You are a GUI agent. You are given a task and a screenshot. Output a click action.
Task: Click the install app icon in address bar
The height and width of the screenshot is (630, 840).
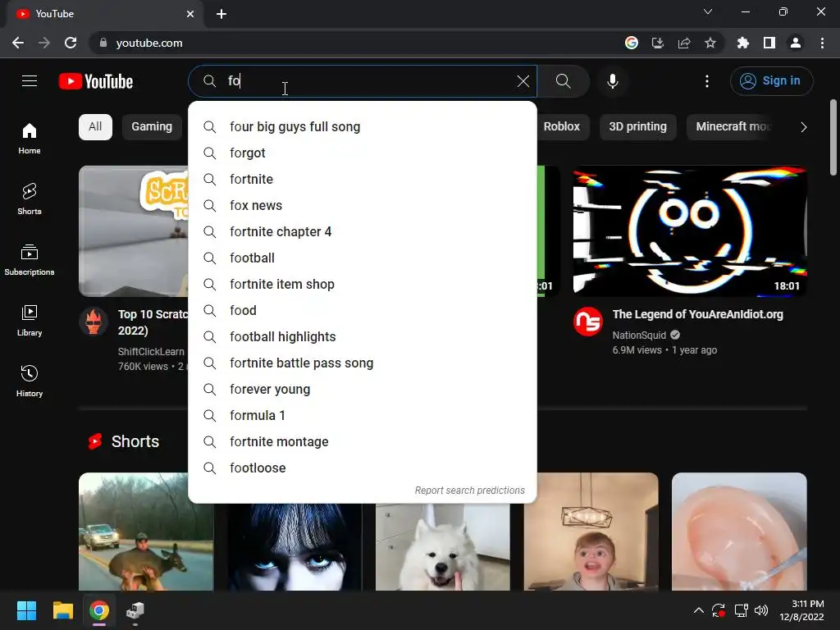(657, 43)
